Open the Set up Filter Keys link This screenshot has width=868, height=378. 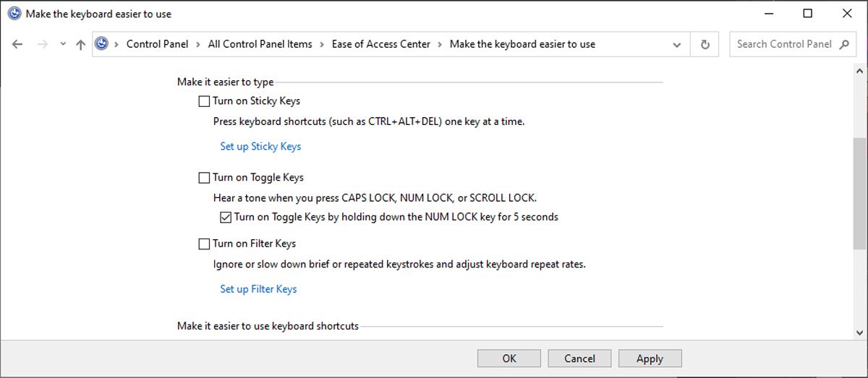(258, 289)
